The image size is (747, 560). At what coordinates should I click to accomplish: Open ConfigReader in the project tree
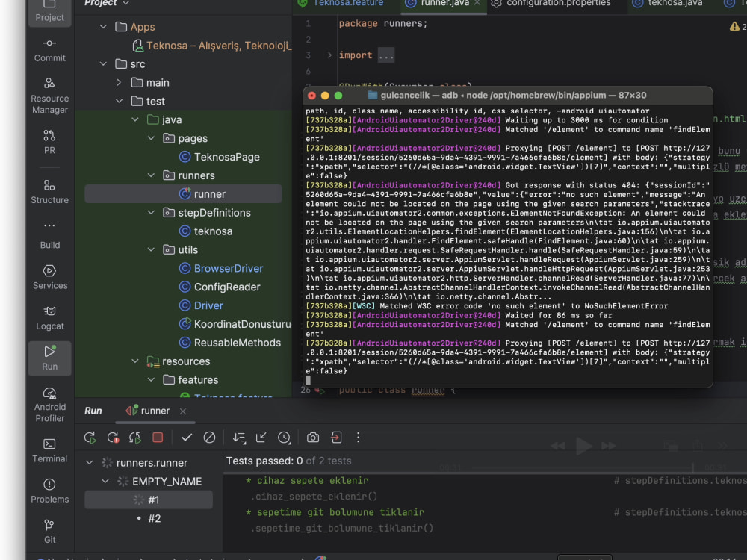point(220,287)
